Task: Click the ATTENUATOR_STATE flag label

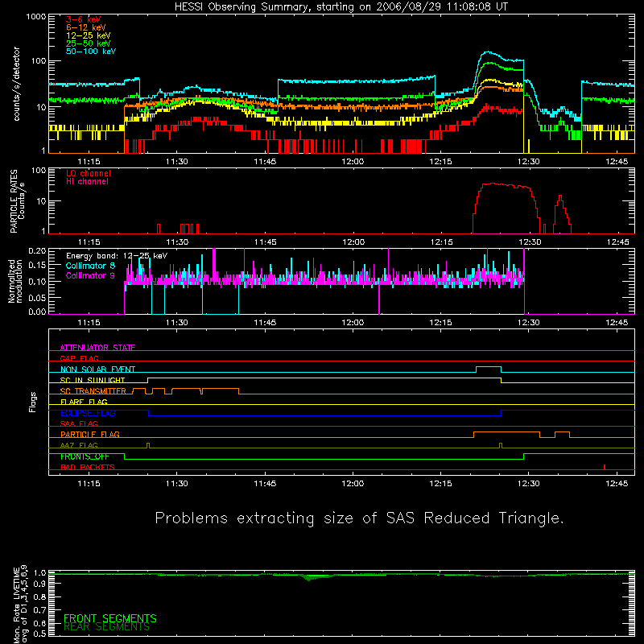Action: (97, 348)
